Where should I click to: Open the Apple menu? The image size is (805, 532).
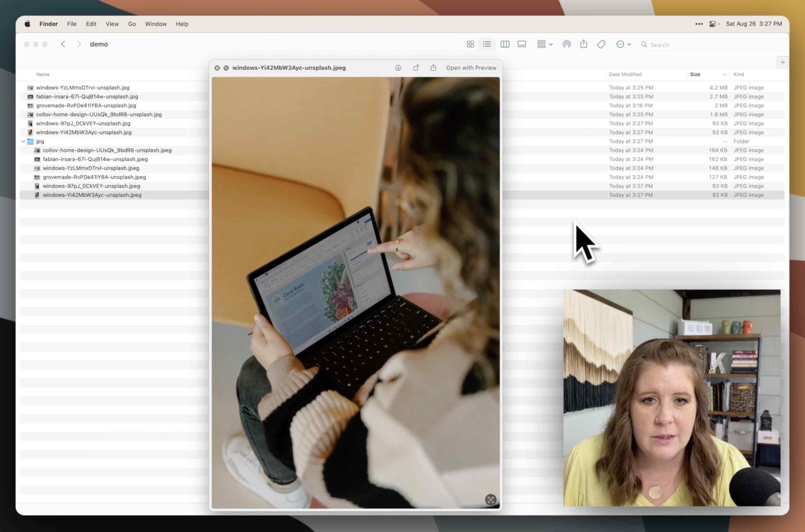[27, 24]
